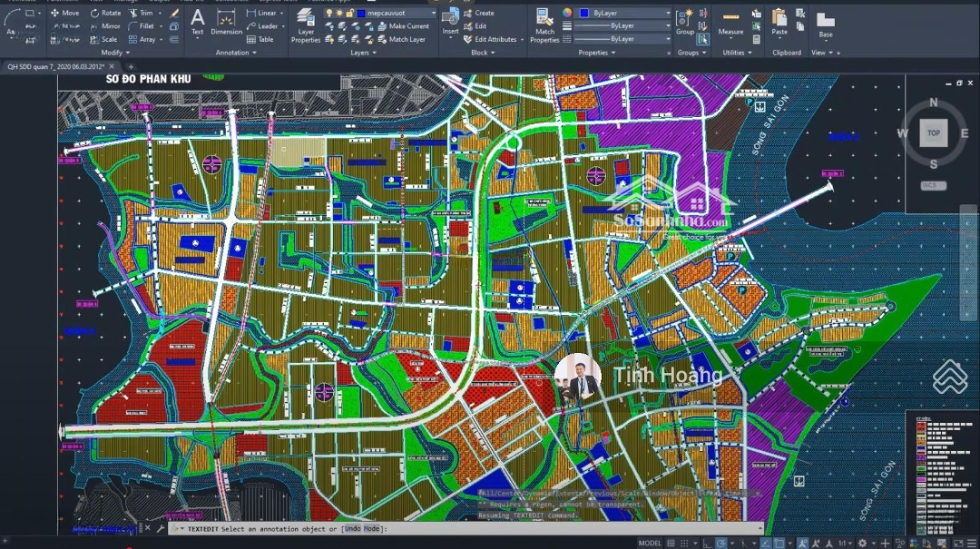
Task: Open a new drawing tab with plus
Action: coord(131,67)
